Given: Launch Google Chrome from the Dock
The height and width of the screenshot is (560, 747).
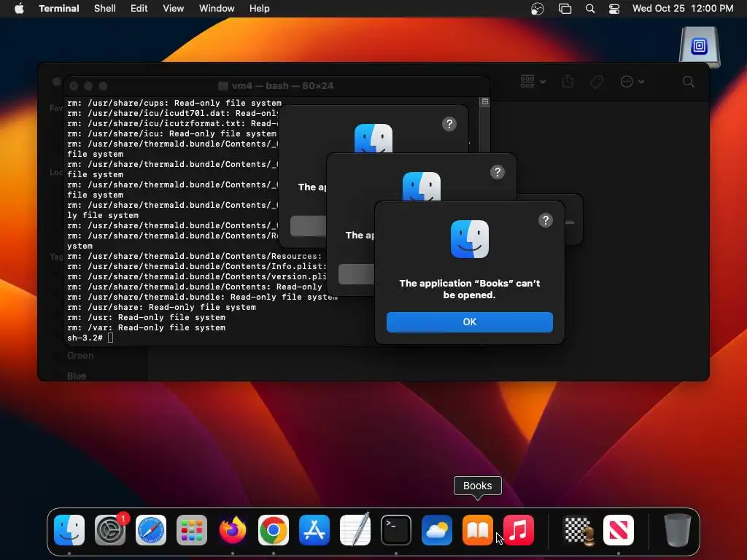Looking at the screenshot, I should tap(274, 530).
